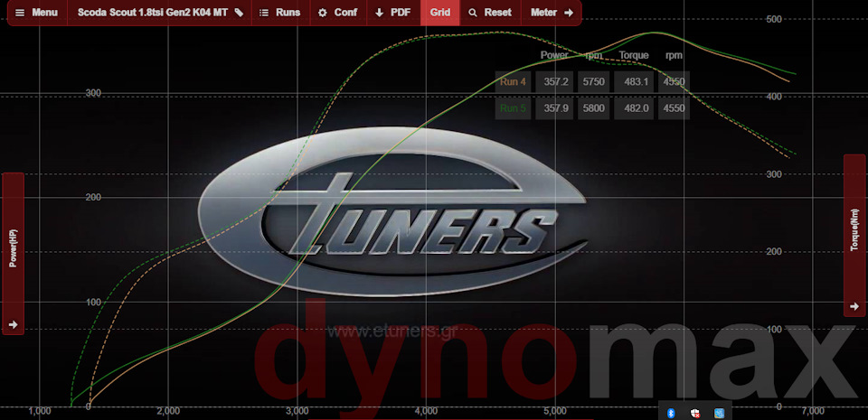Expand the Power(HP) side panel
The width and height of the screenshot is (868, 420).
pyautogui.click(x=14, y=254)
